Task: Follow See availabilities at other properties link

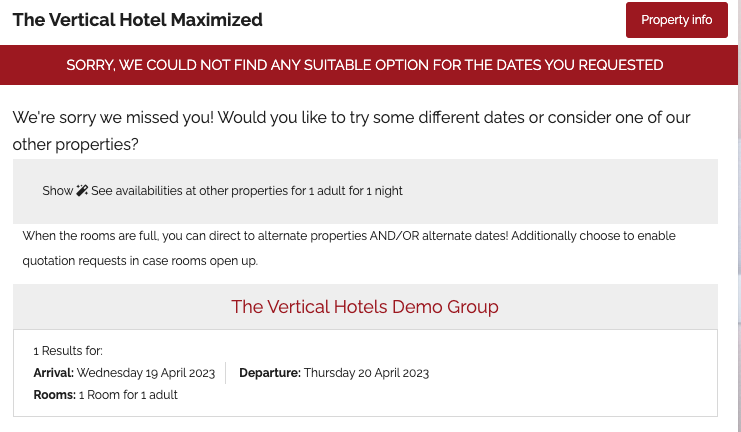Action: pos(247,191)
